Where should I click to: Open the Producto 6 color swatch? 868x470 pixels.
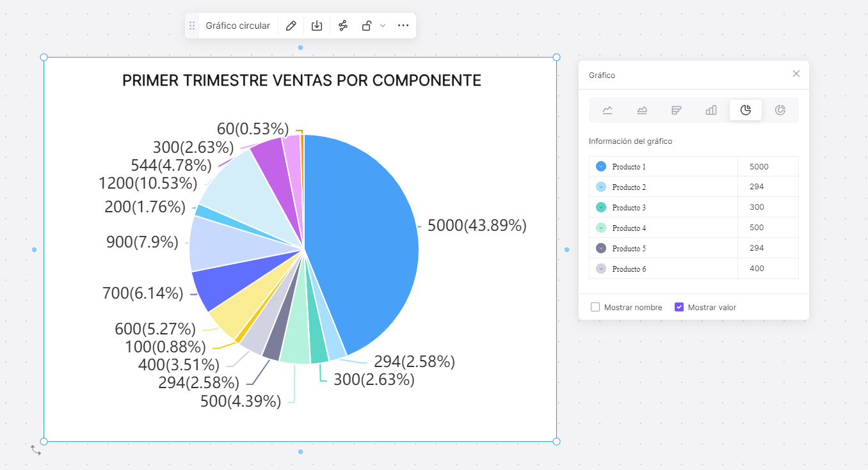tap(601, 269)
